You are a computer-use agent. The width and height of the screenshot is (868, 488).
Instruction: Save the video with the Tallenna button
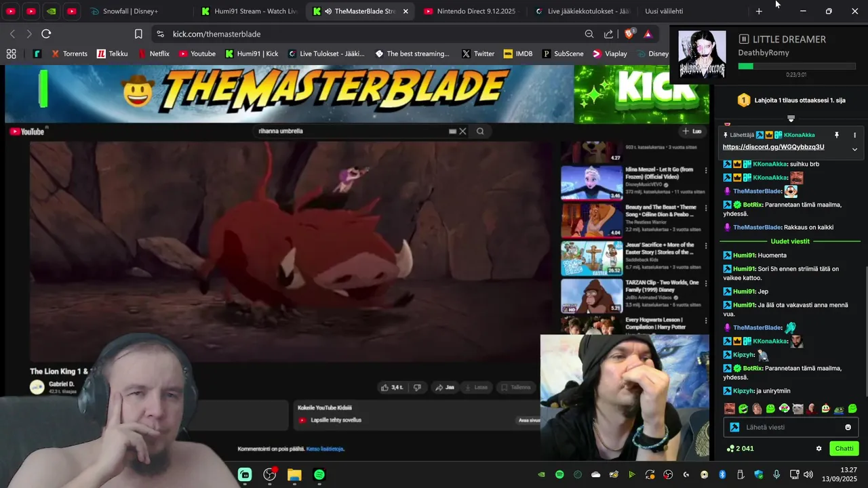click(515, 388)
